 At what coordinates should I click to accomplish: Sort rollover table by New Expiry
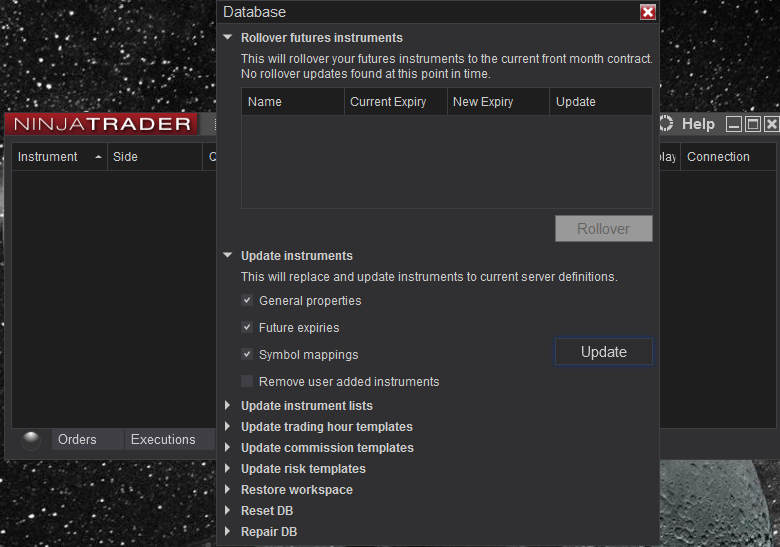click(498, 101)
